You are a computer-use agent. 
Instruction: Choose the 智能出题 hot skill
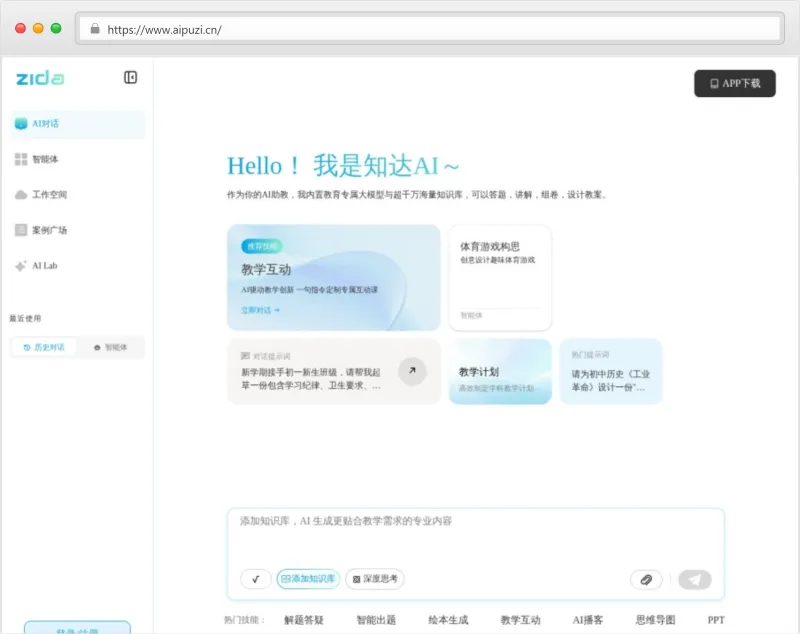click(x=376, y=620)
